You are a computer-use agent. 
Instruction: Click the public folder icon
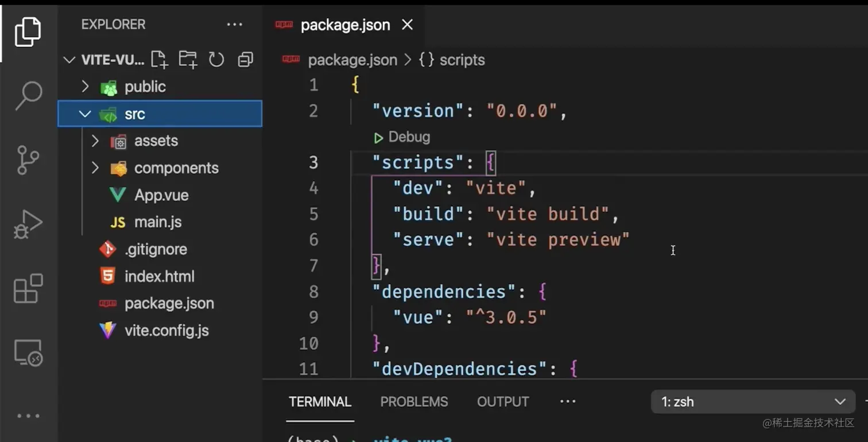[108, 87]
